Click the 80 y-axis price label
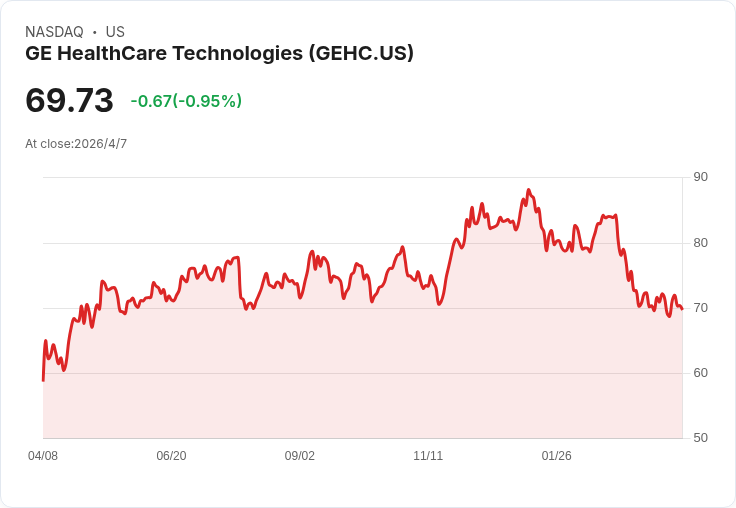Screen dimensions: 736x508 tap(700, 242)
